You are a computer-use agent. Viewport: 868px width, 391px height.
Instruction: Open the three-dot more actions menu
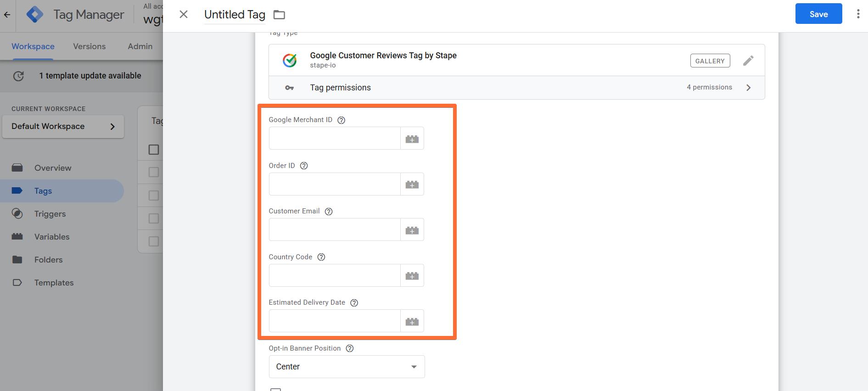click(x=858, y=14)
